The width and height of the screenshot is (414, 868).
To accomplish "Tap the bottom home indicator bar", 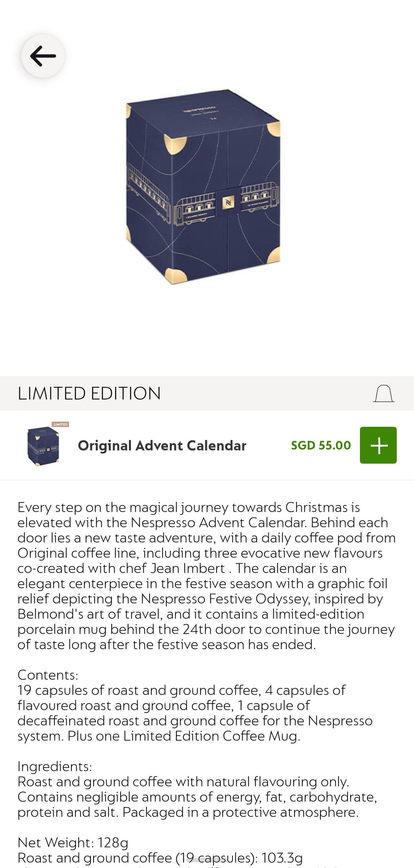I will [x=207, y=860].
